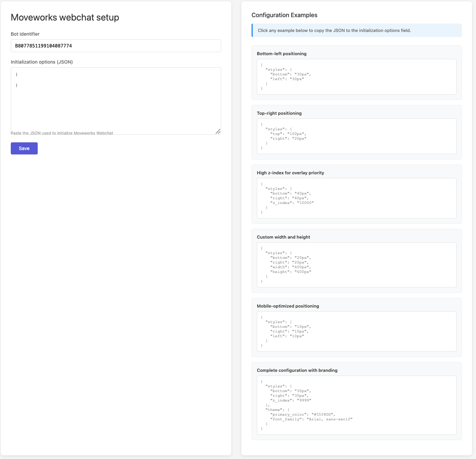Click inside the Initialization options JSON textarea
This screenshot has height=459, width=476.
coord(116,101)
